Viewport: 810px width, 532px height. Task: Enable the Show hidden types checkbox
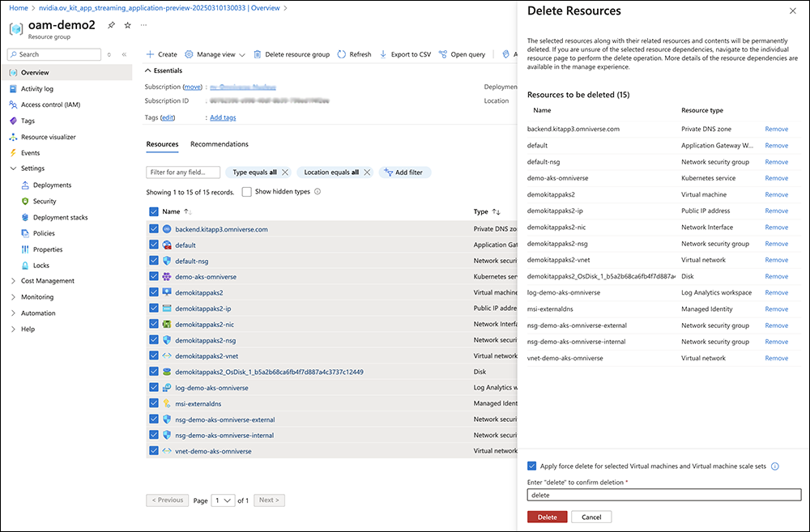point(247,192)
